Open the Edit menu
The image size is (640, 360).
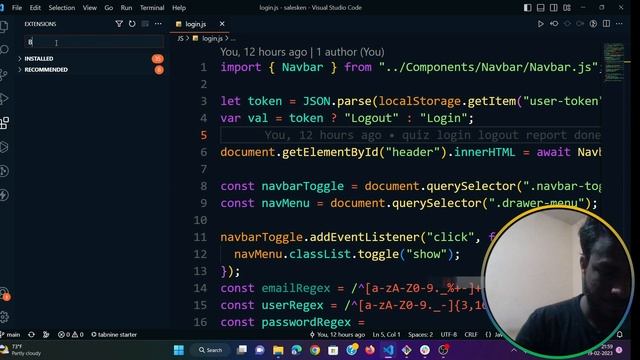(35, 8)
